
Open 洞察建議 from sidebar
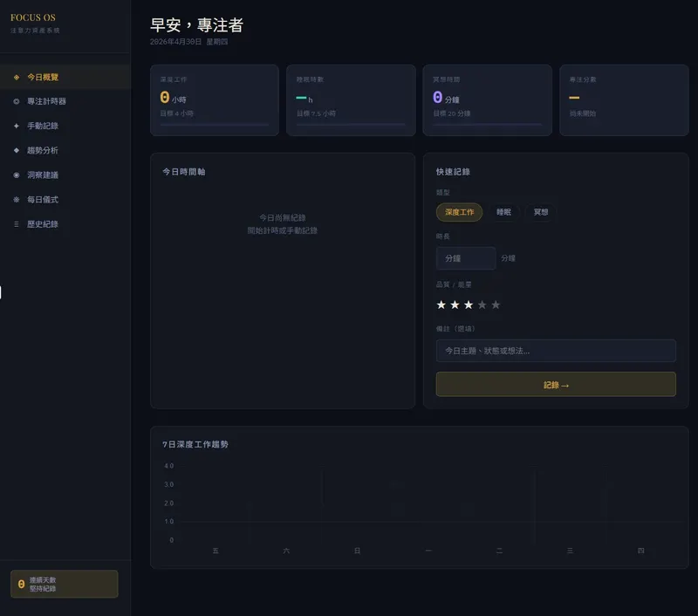(x=65, y=175)
